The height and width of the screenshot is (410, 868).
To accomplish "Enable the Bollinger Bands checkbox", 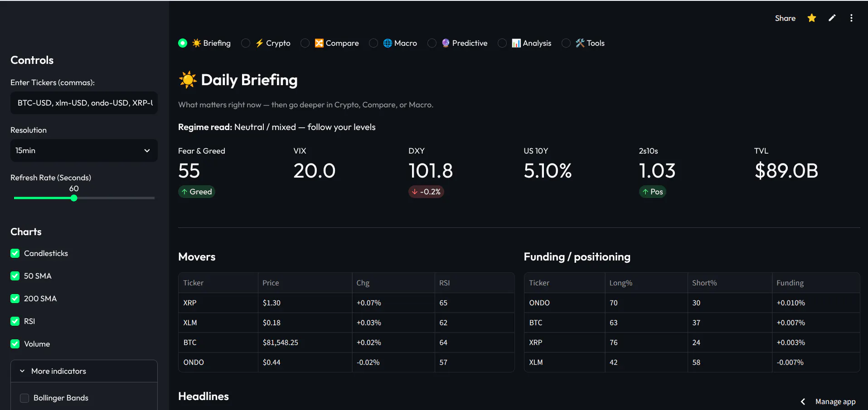I will [24, 398].
